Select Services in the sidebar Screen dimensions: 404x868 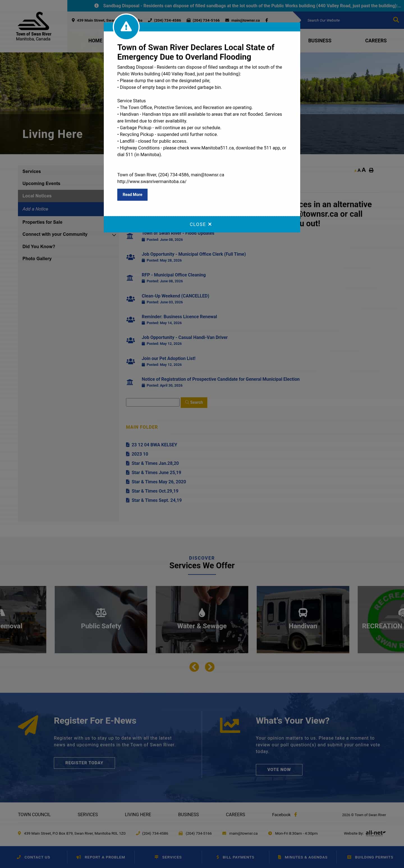tap(31, 171)
